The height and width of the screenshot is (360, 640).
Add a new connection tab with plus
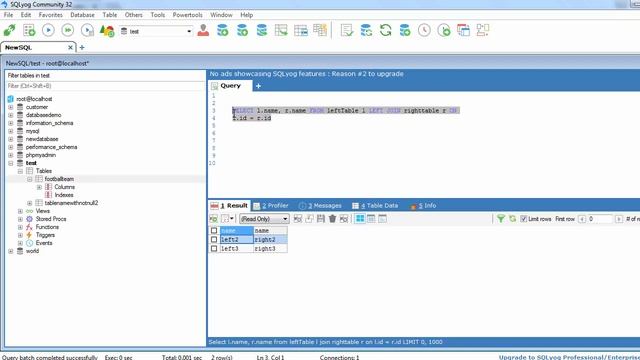pos(82,47)
